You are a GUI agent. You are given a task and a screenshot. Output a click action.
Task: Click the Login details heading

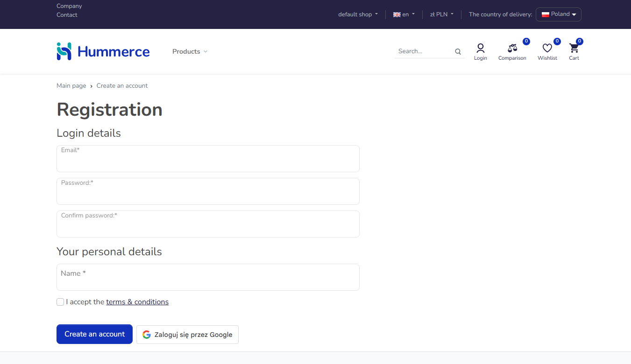coord(89,133)
